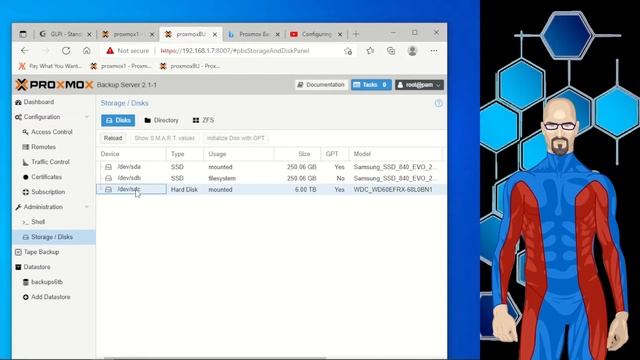This screenshot has width=640, height=360.
Task: Close the proxmox1 browser tab
Action: click(152, 35)
